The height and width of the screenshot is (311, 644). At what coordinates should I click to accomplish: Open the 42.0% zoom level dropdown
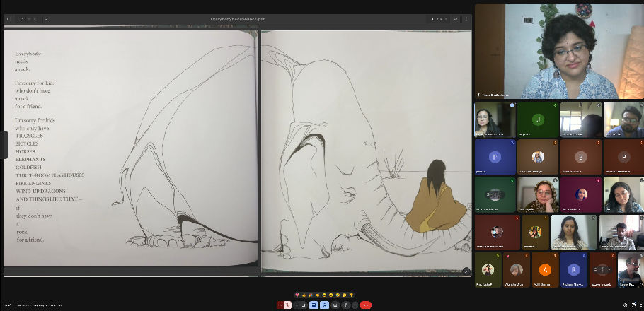click(x=438, y=19)
